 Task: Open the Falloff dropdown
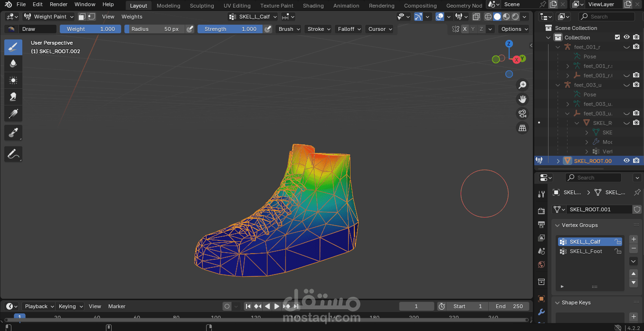click(349, 29)
